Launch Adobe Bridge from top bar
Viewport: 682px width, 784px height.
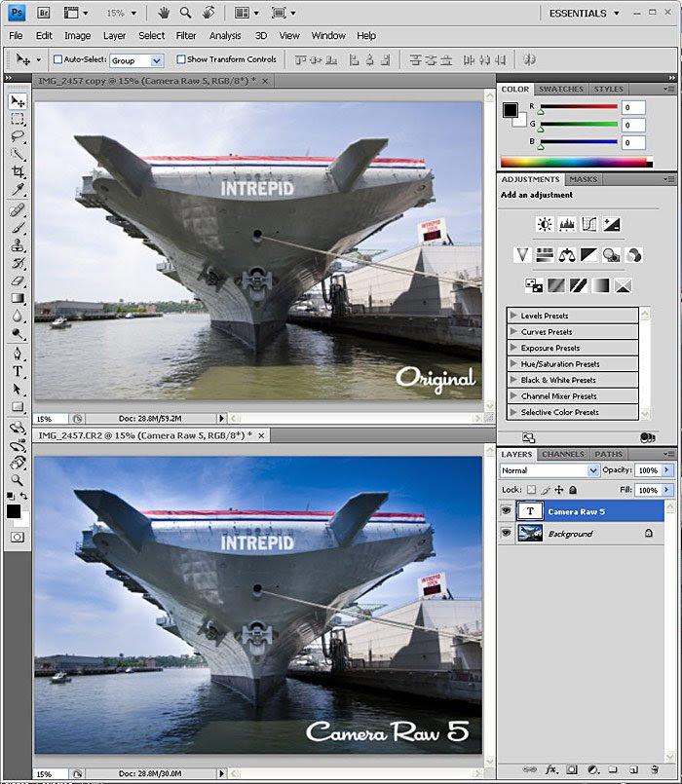point(44,13)
